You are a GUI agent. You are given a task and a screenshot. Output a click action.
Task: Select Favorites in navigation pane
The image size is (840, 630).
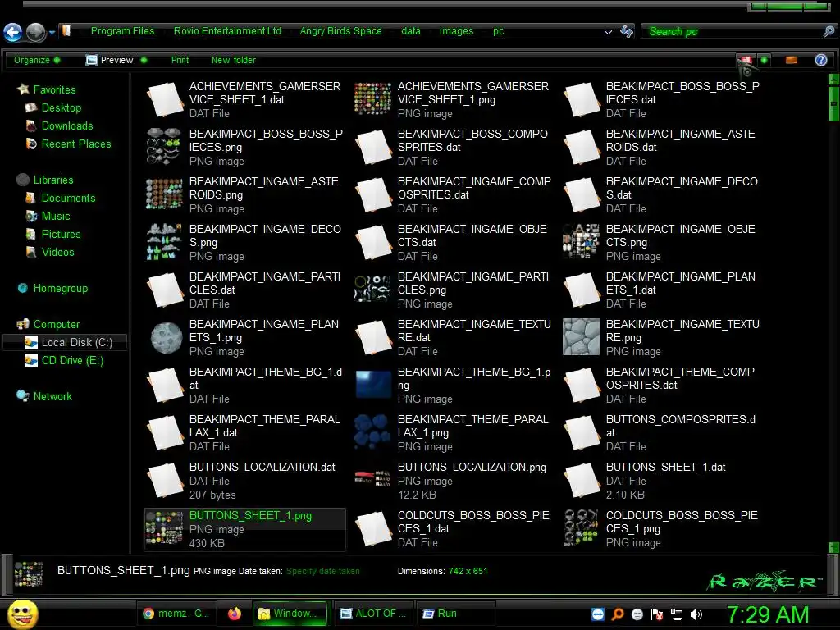54,89
